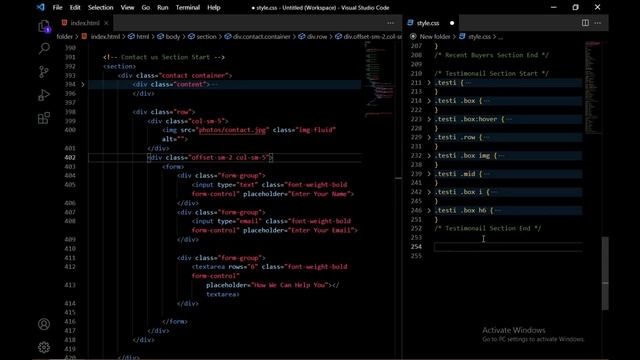Open the Edit menu
This screenshot has height=360, width=640.
pyautogui.click(x=75, y=7)
